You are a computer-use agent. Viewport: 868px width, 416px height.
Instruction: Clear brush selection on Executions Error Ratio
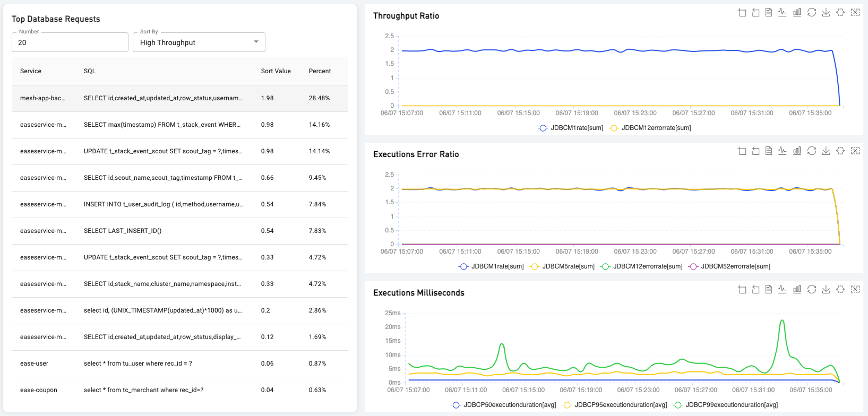[x=855, y=151]
